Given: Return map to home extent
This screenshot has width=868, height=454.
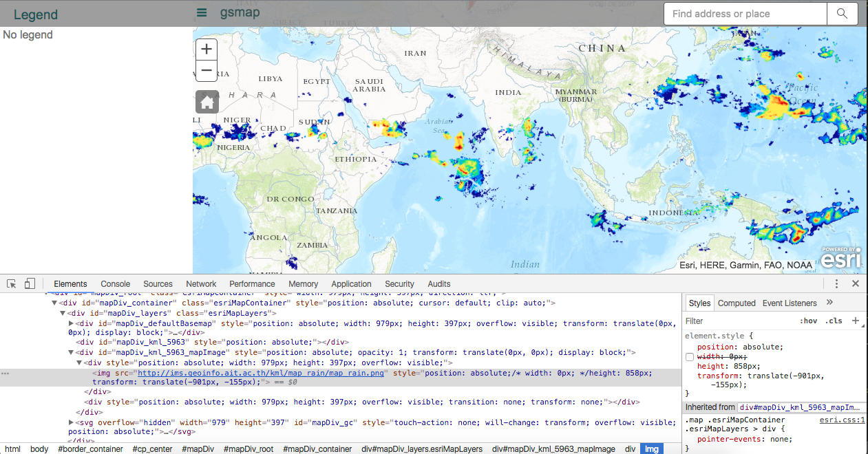Looking at the screenshot, I should 207,102.
